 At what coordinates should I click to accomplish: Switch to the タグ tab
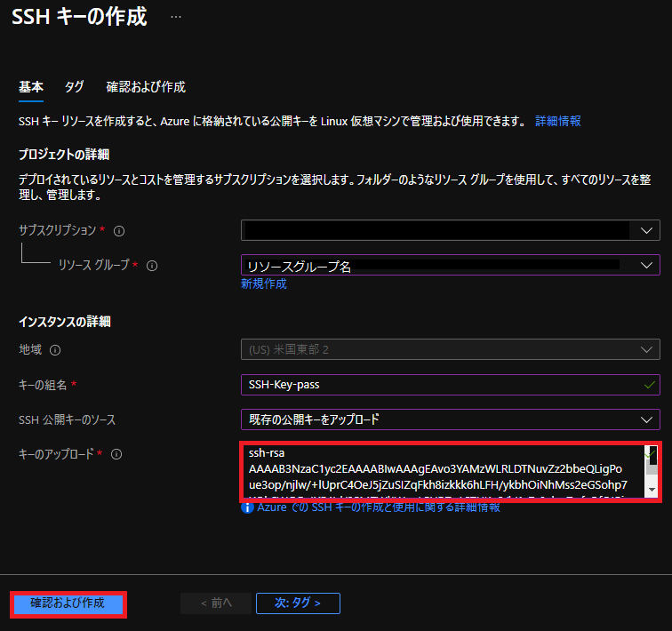click(74, 87)
